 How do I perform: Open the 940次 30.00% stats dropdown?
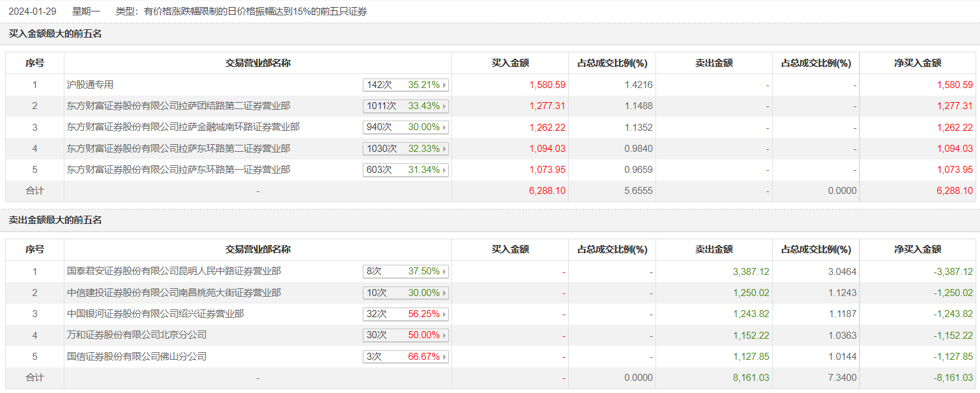pyautogui.click(x=406, y=128)
